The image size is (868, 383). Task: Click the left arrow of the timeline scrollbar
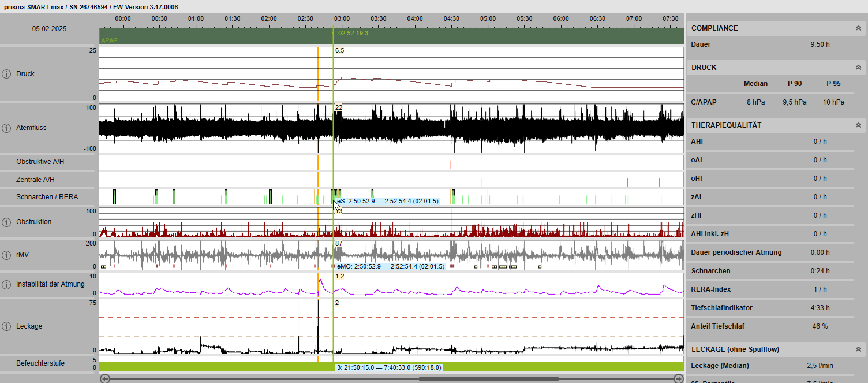pyautogui.click(x=104, y=379)
